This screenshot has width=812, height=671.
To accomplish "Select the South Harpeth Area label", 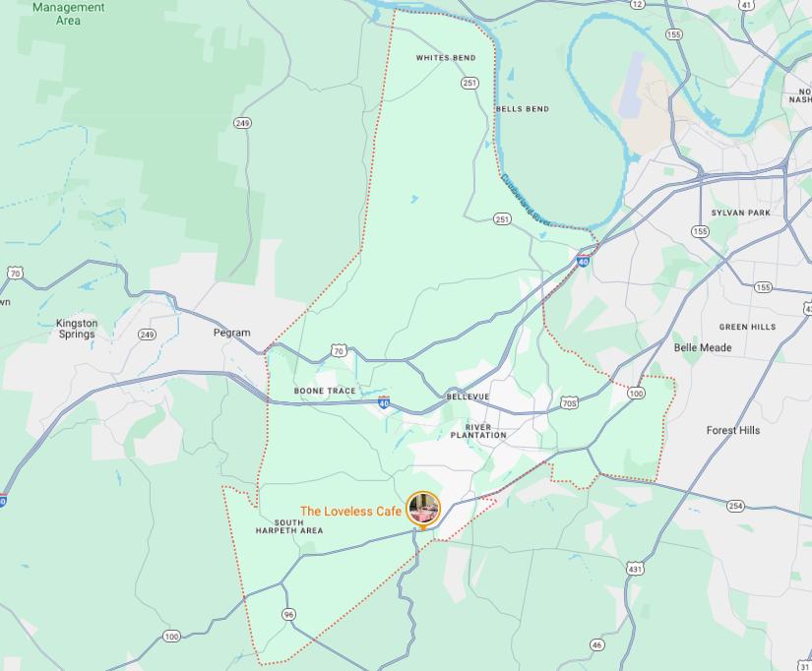I will tap(289, 526).
